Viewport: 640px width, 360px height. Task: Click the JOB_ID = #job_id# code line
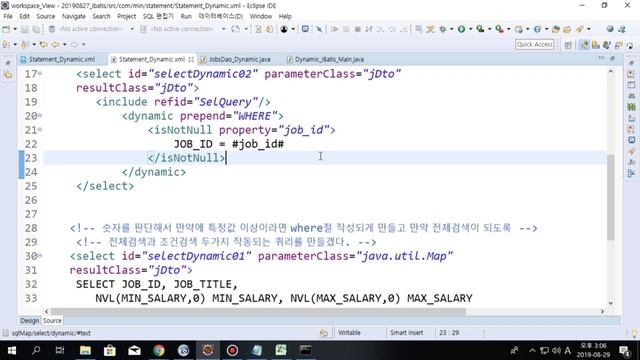point(229,144)
